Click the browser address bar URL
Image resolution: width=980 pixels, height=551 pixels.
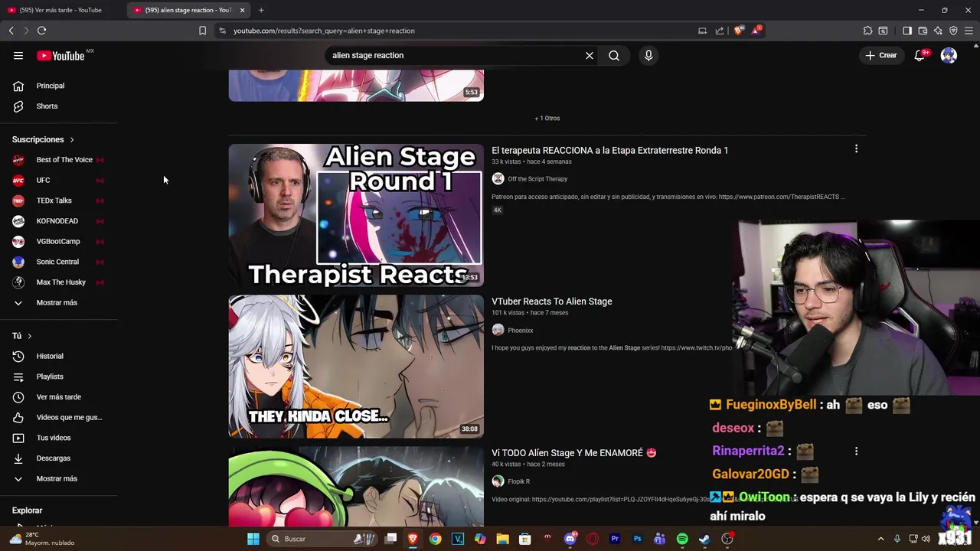point(324,31)
